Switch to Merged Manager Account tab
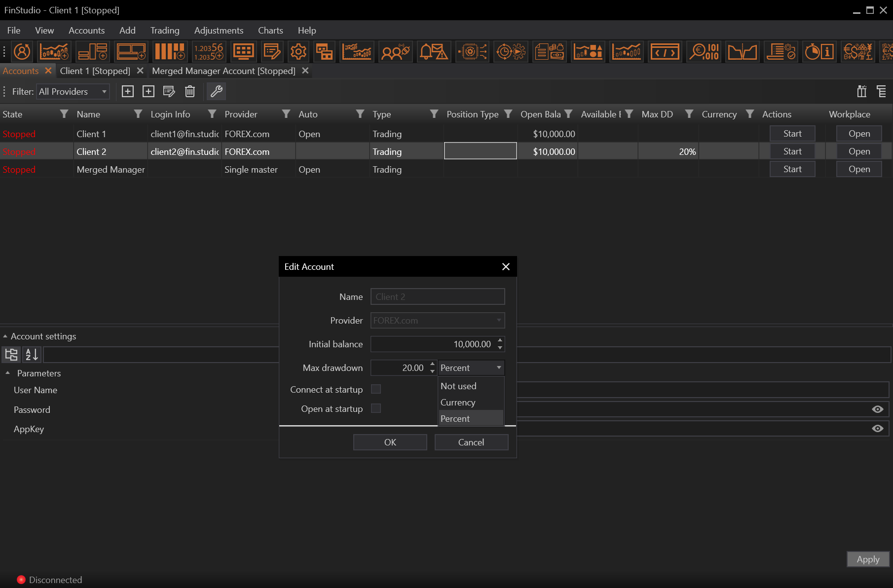The image size is (893, 588). click(x=223, y=71)
